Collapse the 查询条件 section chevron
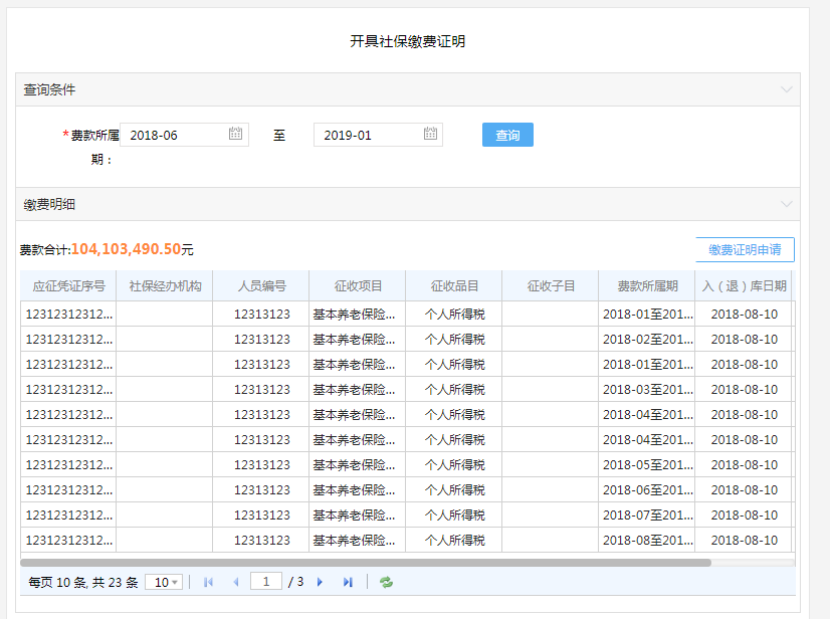This screenshot has width=830, height=619. (x=787, y=89)
